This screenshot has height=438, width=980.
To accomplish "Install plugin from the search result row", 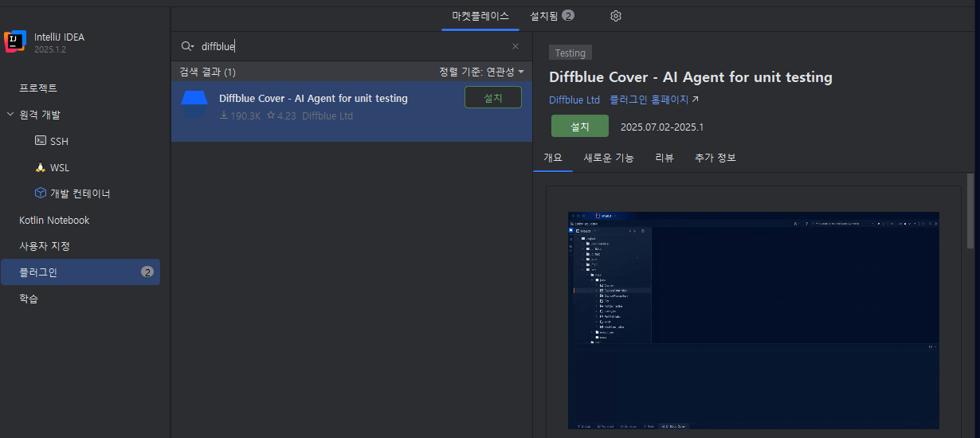I will [493, 97].
